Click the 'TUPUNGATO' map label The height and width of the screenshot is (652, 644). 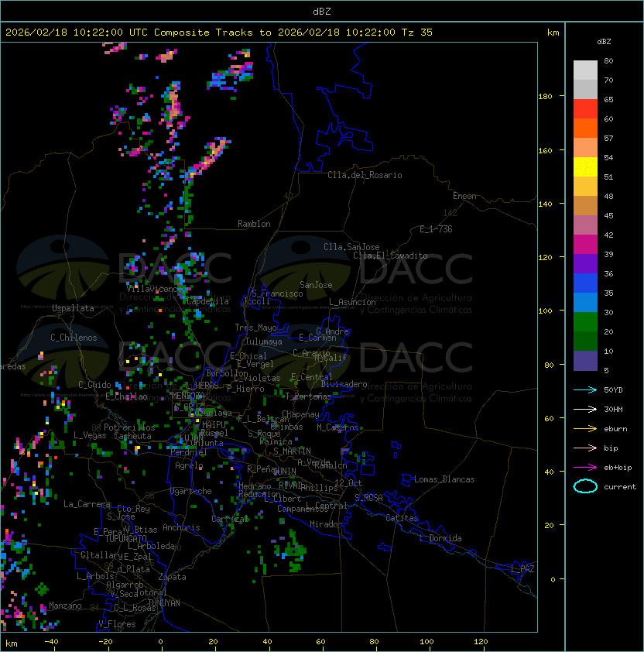(125, 538)
